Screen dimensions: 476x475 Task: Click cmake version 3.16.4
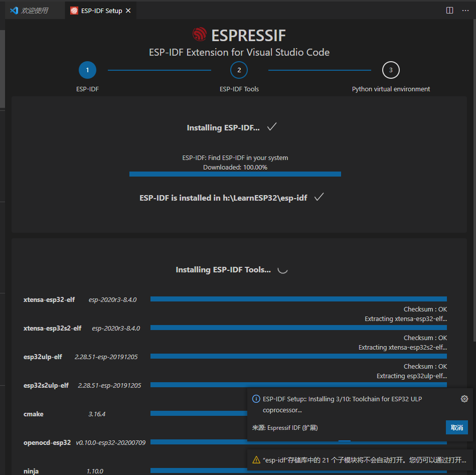[x=97, y=414]
